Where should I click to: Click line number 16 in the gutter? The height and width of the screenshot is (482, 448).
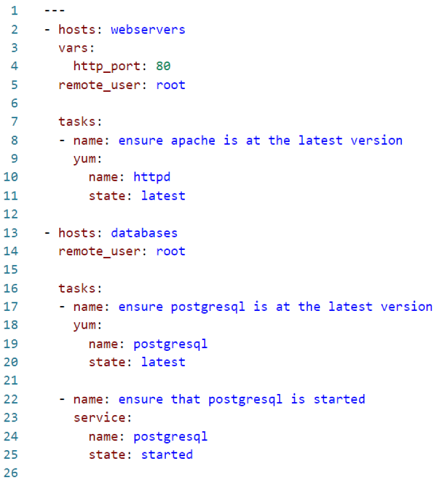click(11, 288)
